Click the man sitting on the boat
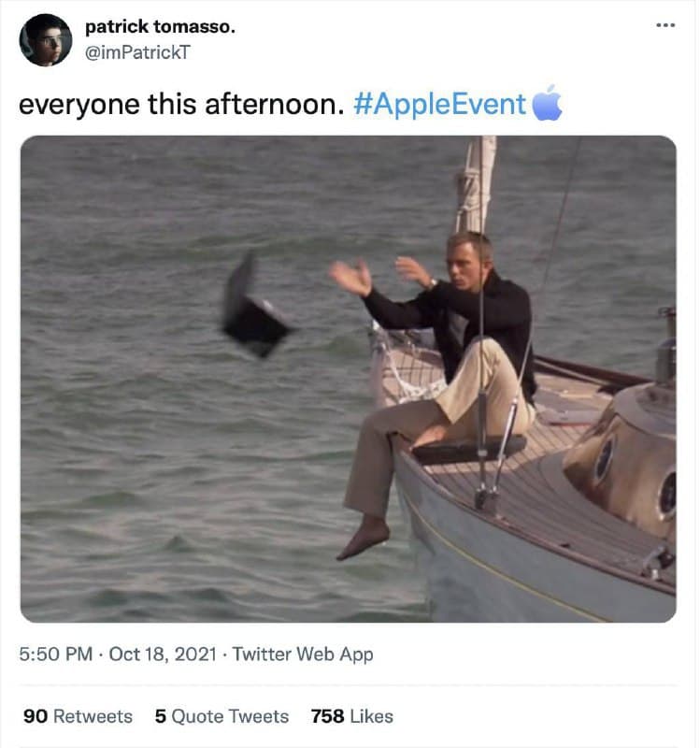 (449, 374)
